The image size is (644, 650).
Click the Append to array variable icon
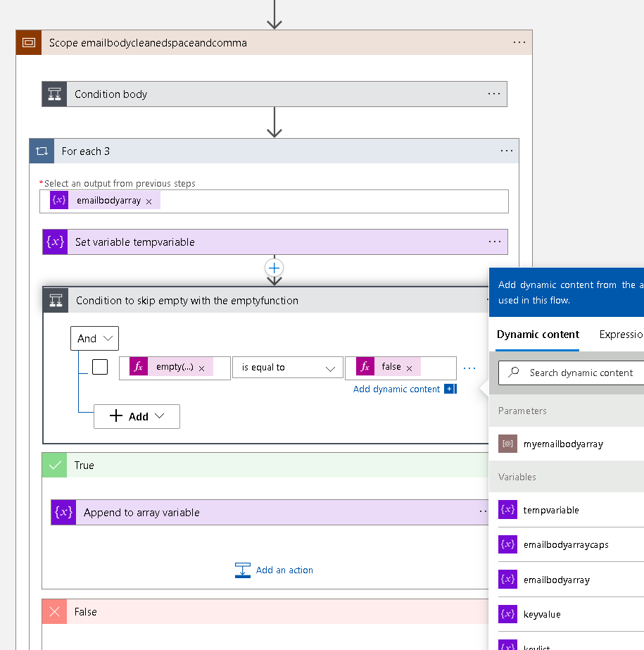click(63, 513)
